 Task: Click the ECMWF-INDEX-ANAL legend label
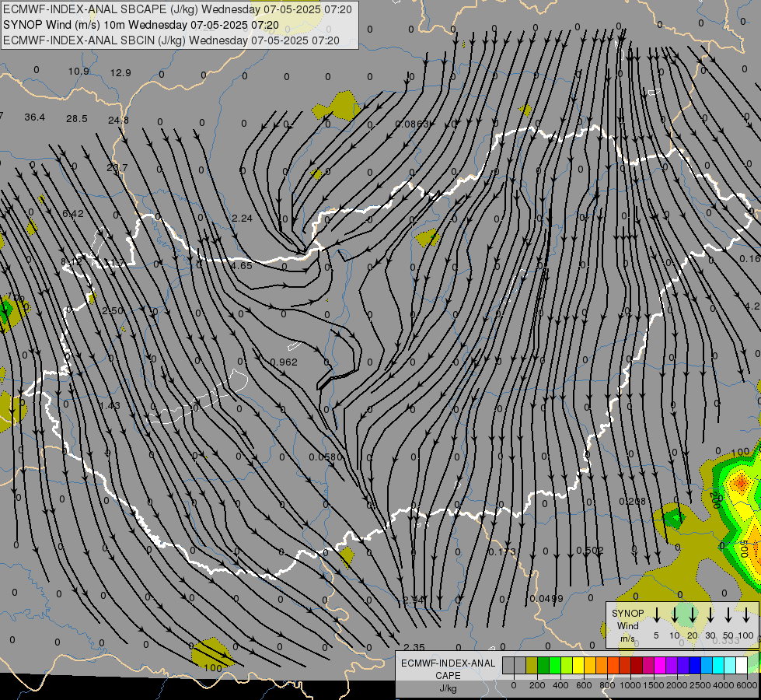click(x=448, y=663)
